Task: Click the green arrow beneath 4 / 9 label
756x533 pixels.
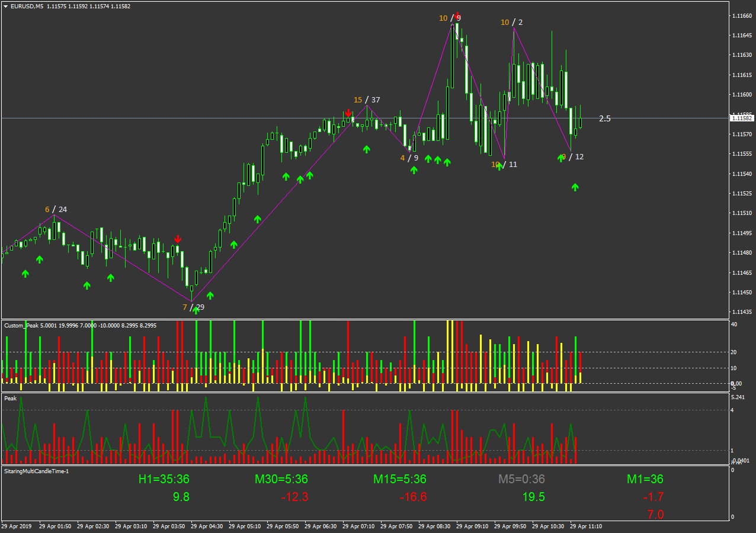Action: (x=414, y=170)
